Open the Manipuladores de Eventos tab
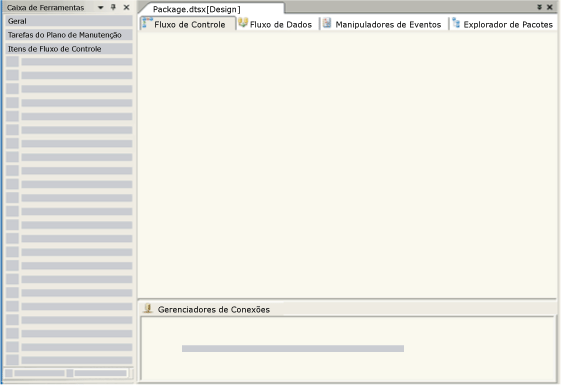Viewport: 561px width, 385px height. [382, 24]
